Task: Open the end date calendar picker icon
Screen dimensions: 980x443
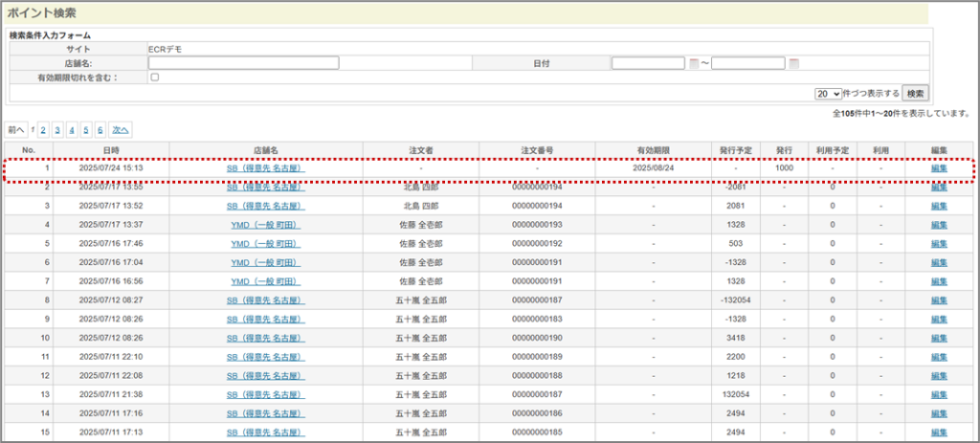Action: pos(793,63)
